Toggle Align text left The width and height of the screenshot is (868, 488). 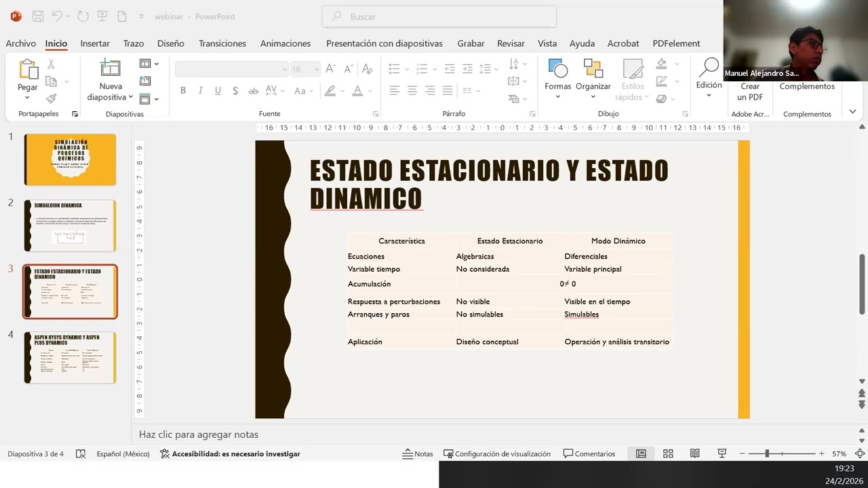[394, 90]
